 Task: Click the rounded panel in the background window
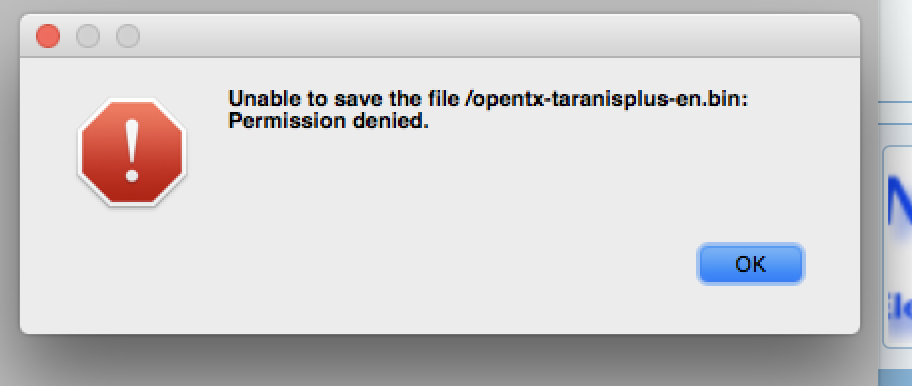coord(897,246)
